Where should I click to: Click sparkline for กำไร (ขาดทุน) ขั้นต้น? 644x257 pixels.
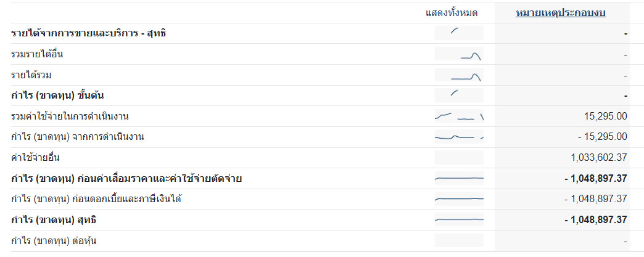459,96
